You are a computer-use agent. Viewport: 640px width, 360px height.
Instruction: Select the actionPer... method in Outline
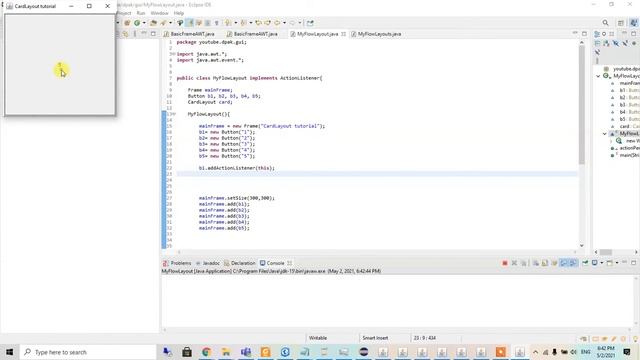pyautogui.click(x=629, y=148)
